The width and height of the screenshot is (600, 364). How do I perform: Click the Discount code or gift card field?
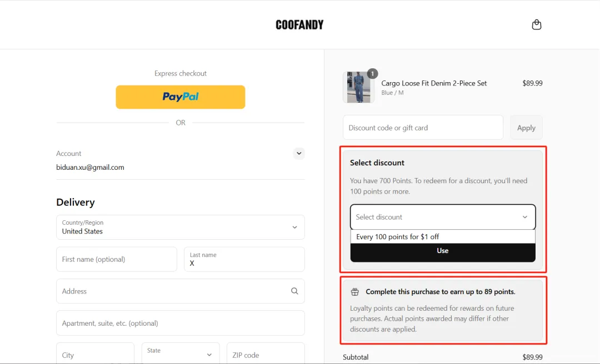[x=423, y=127]
